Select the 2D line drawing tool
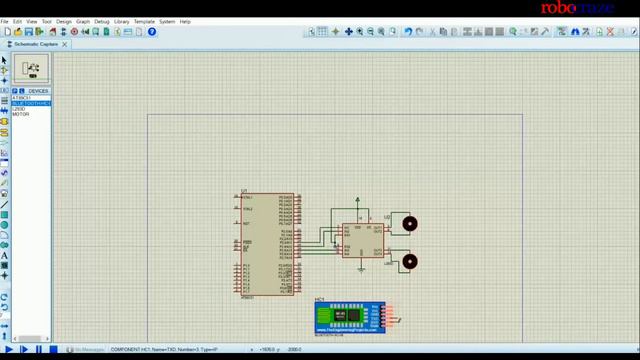 point(4,204)
